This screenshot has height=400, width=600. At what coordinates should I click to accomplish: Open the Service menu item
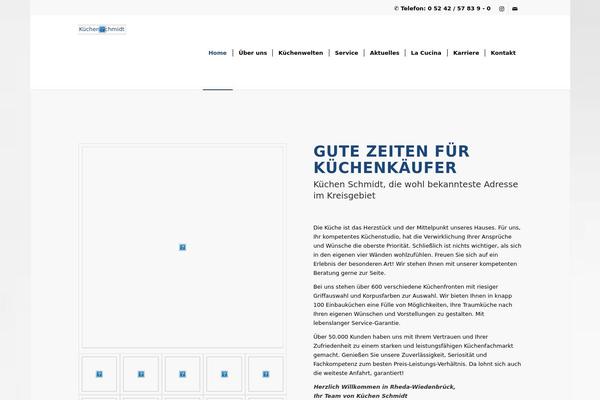tap(346, 53)
